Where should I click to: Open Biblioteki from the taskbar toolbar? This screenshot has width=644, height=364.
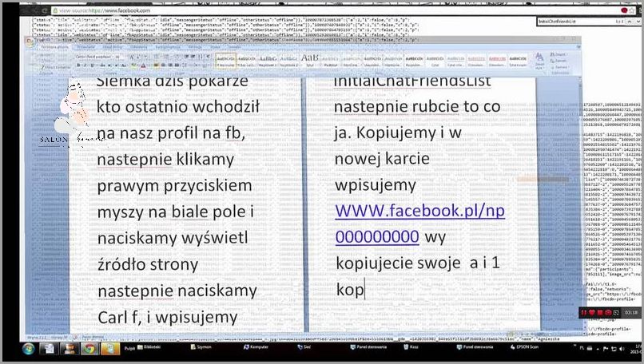coord(149,346)
